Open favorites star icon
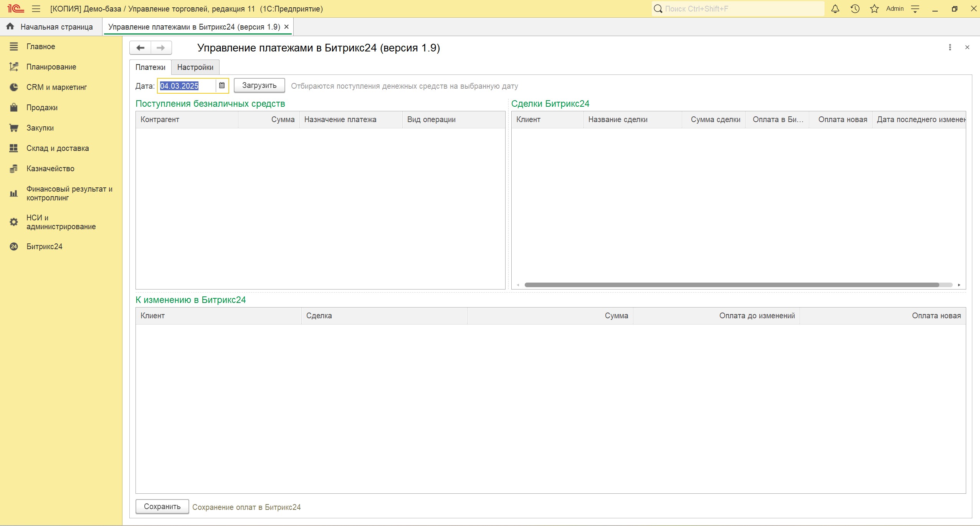The height and width of the screenshot is (526, 980). pyautogui.click(x=874, y=9)
